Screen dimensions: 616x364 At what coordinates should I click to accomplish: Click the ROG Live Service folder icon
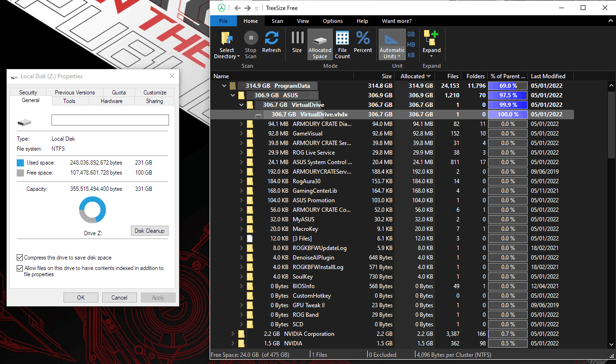point(250,153)
